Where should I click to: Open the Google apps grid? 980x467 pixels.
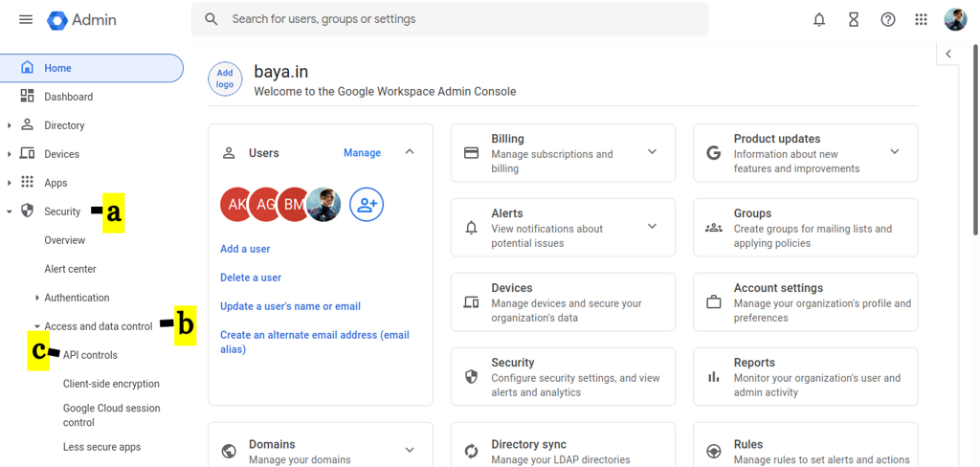921,19
